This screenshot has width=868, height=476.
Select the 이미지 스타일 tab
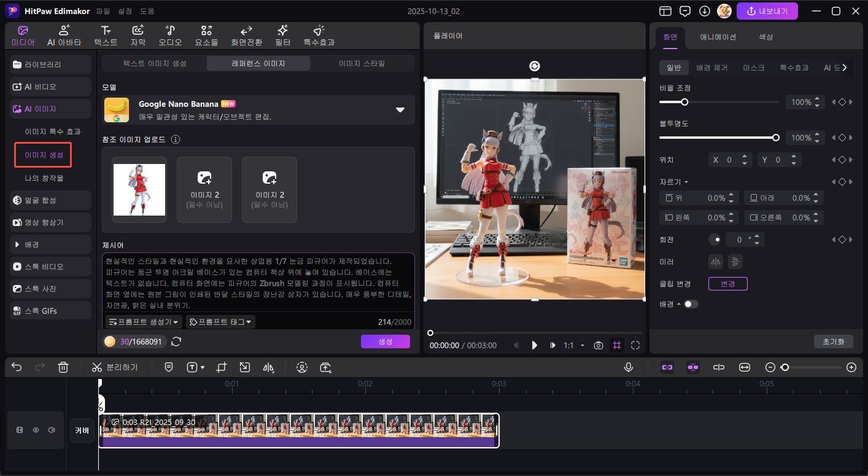(362, 63)
